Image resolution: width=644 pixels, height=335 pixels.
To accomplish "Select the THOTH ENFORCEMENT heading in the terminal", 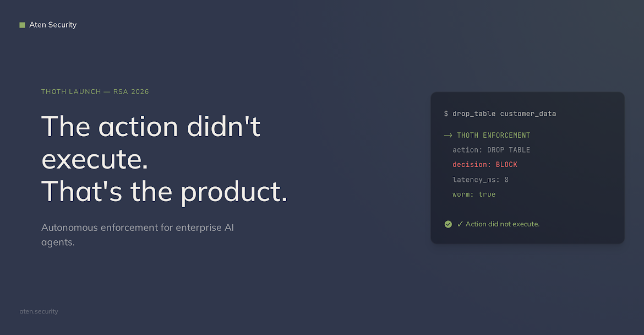I will click(x=493, y=135).
